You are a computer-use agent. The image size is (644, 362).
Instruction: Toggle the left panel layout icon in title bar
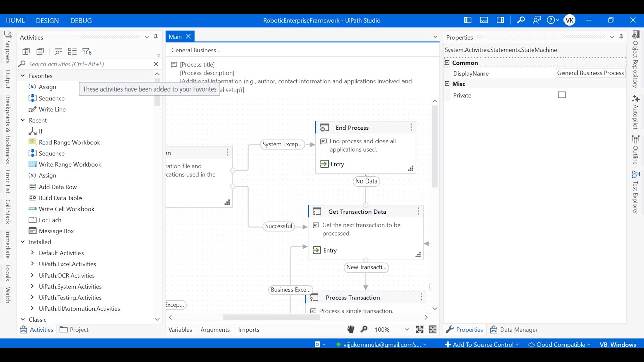(468, 20)
